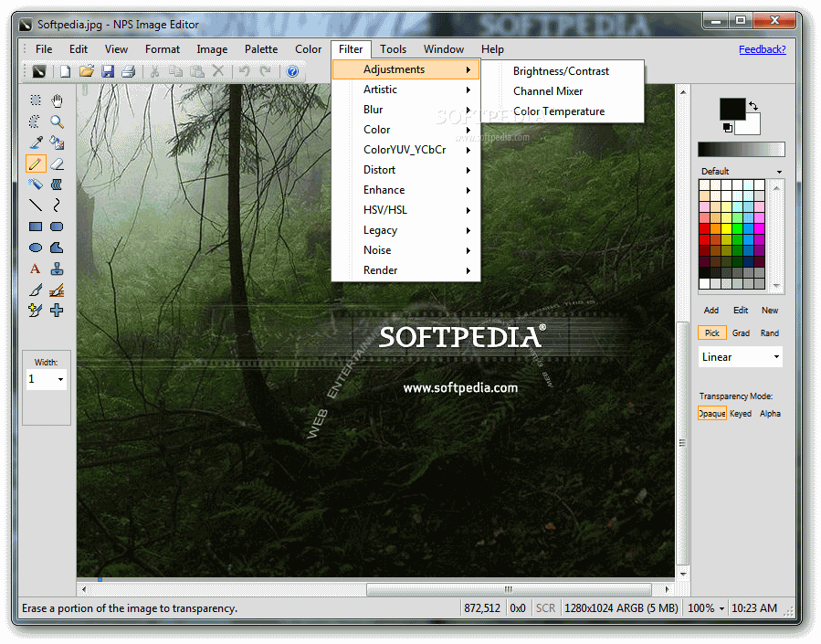Select the polygon shape tool

pos(57,248)
